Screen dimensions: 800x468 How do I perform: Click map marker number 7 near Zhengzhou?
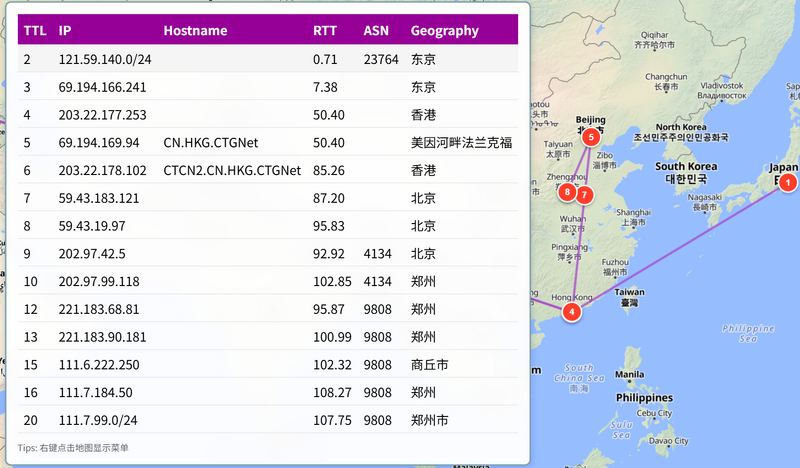(584, 194)
